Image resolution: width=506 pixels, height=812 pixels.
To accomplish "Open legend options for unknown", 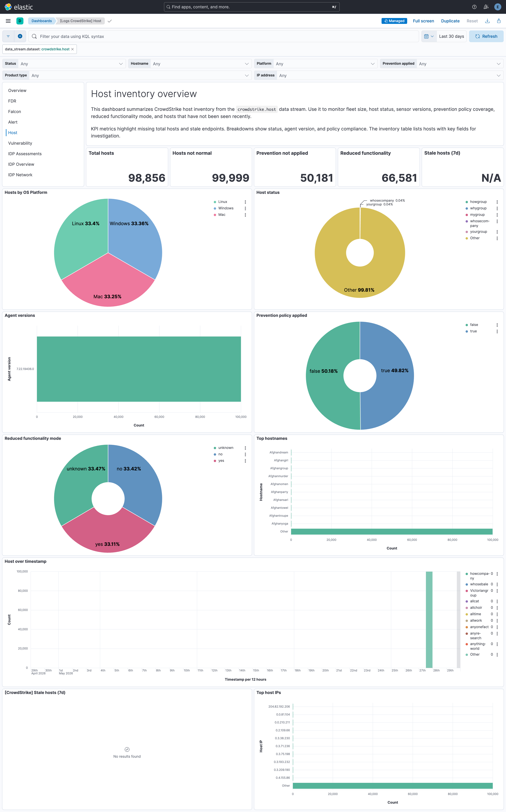I will click(245, 448).
